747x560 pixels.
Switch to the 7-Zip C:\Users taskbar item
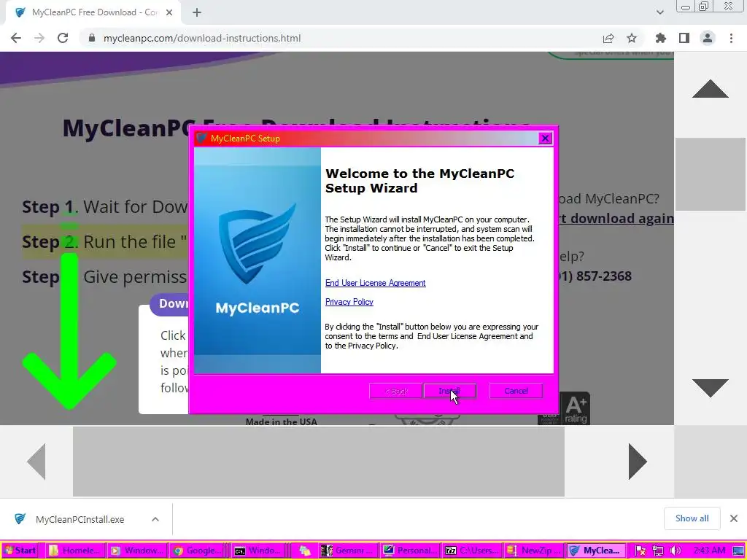point(471,551)
